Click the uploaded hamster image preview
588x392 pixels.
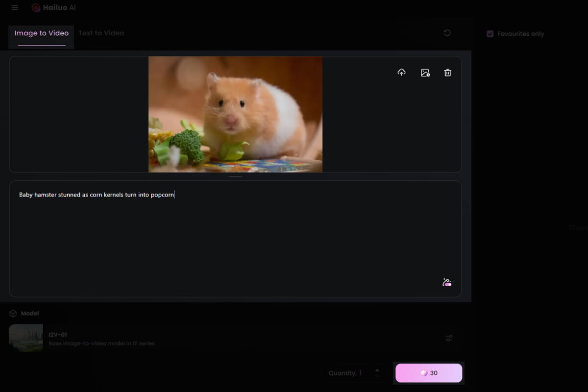click(x=235, y=114)
